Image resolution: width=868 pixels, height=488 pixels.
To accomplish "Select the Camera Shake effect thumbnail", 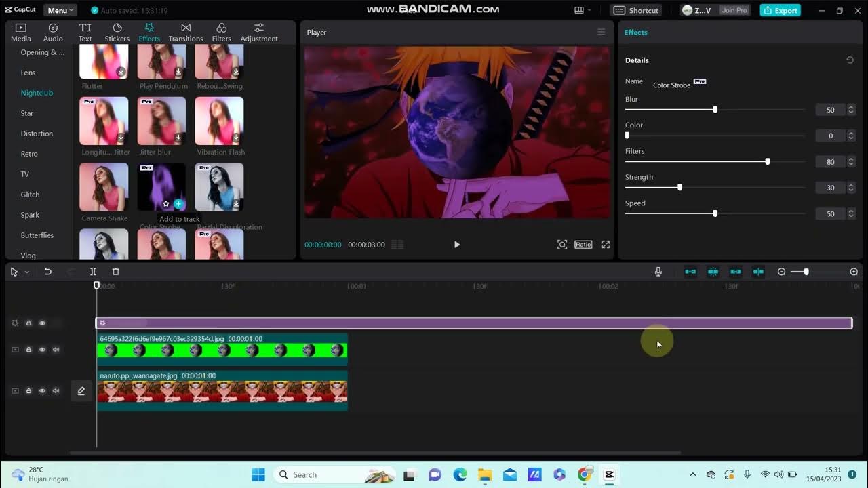I will point(104,187).
